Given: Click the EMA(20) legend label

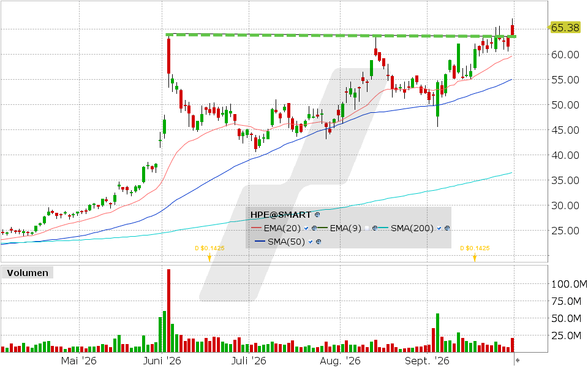Looking at the screenshot, I should pos(282,228).
